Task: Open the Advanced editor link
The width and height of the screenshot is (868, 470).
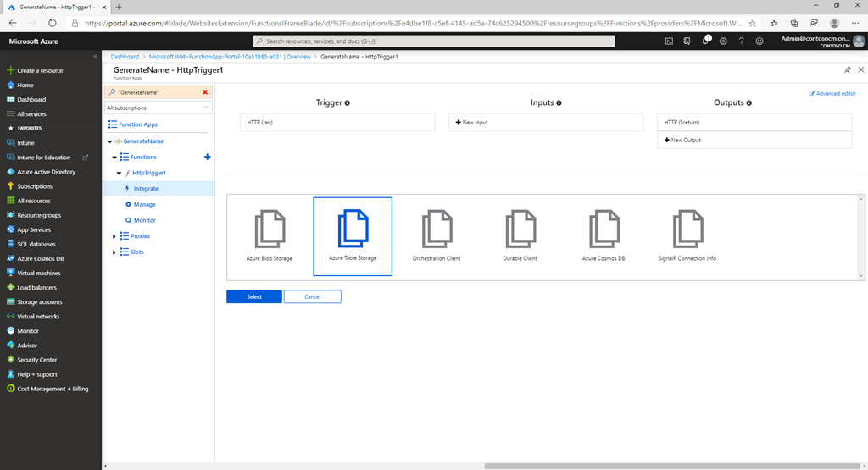Action: coord(832,93)
